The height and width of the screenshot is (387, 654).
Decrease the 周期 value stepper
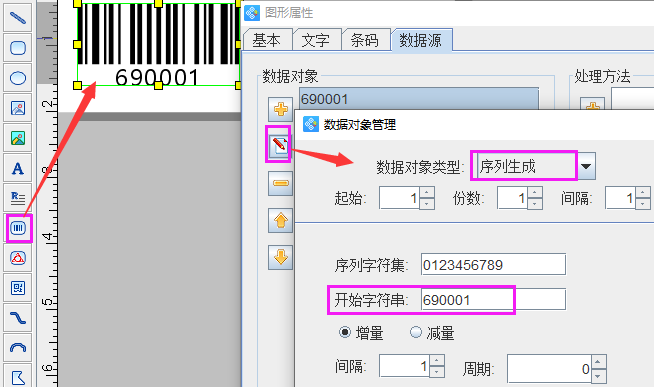pos(599,376)
